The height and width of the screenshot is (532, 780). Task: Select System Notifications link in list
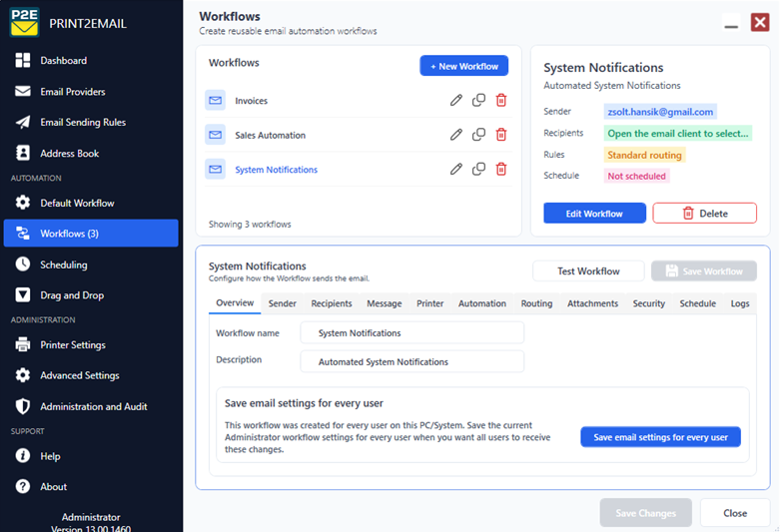276,170
